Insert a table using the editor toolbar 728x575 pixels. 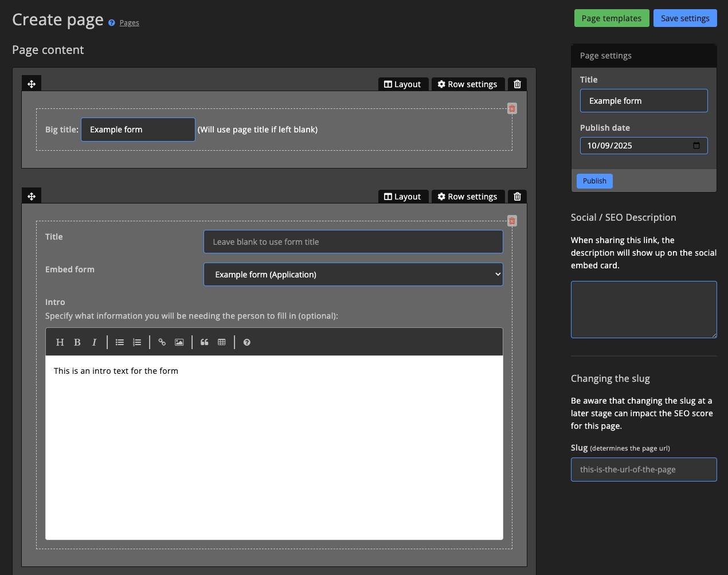(222, 342)
